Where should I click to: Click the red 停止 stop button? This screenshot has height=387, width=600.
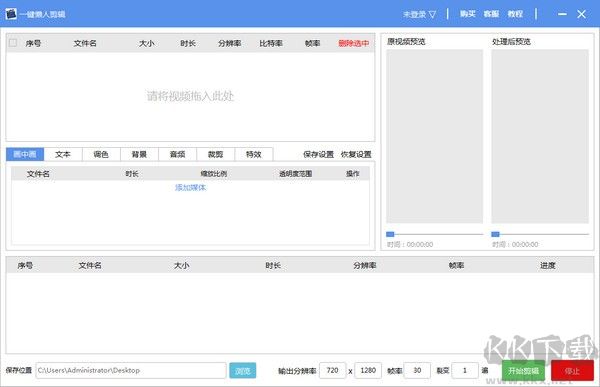click(572, 371)
